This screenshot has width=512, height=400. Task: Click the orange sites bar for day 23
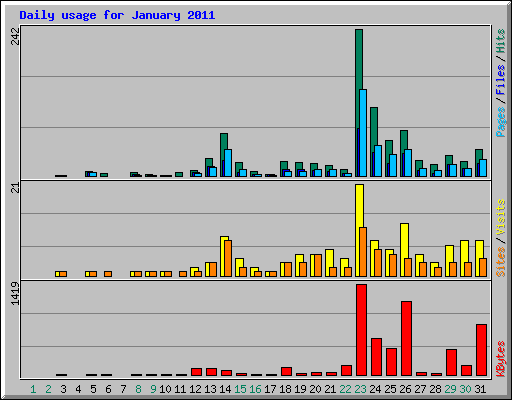(x=363, y=252)
